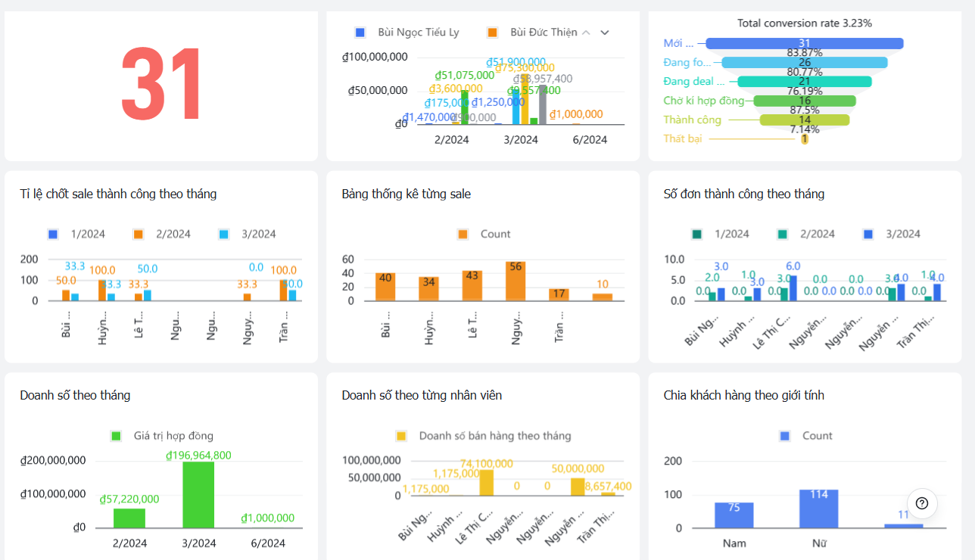The image size is (975, 560).
Task: Toggle Count legend in Bảng thống kê từng sale
Action: coord(484,234)
